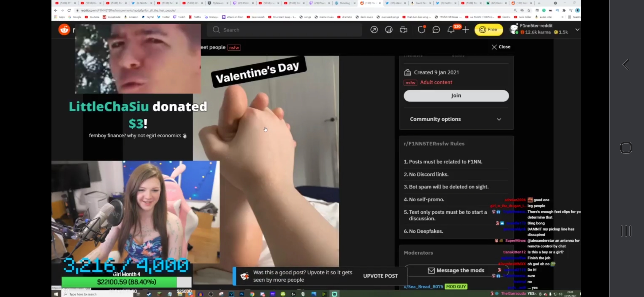Click the browser reload icon

(69, 10)
